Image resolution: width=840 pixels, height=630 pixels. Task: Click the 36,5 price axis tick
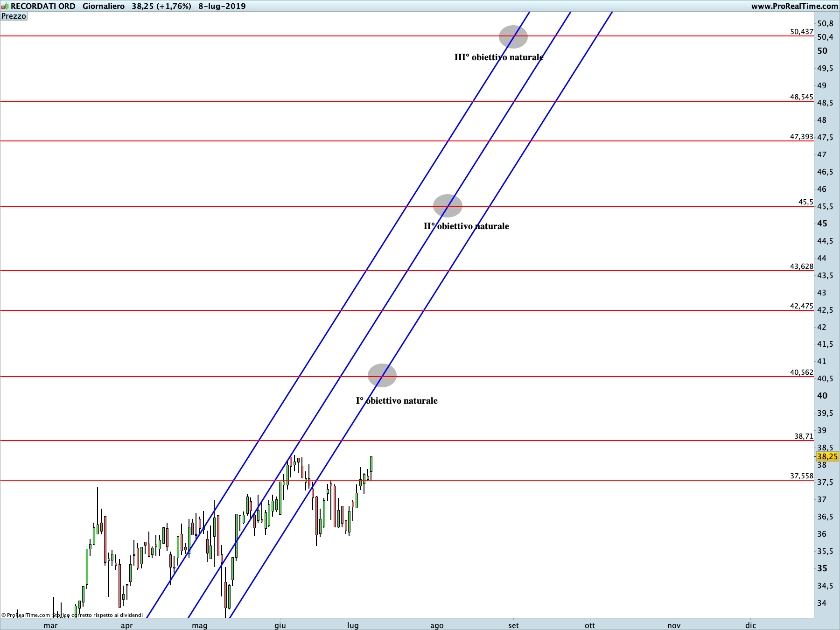(825, 517)
